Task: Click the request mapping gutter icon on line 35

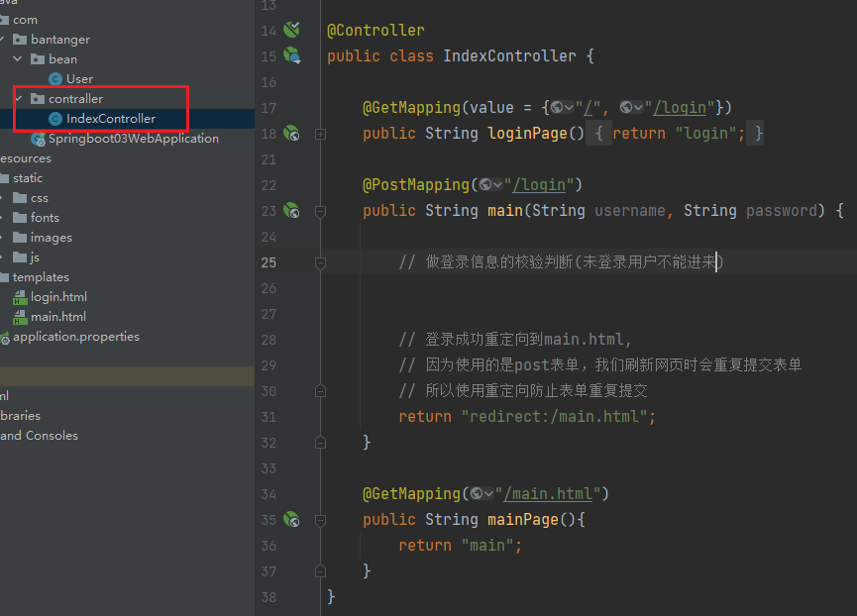Action: [292, 519]
